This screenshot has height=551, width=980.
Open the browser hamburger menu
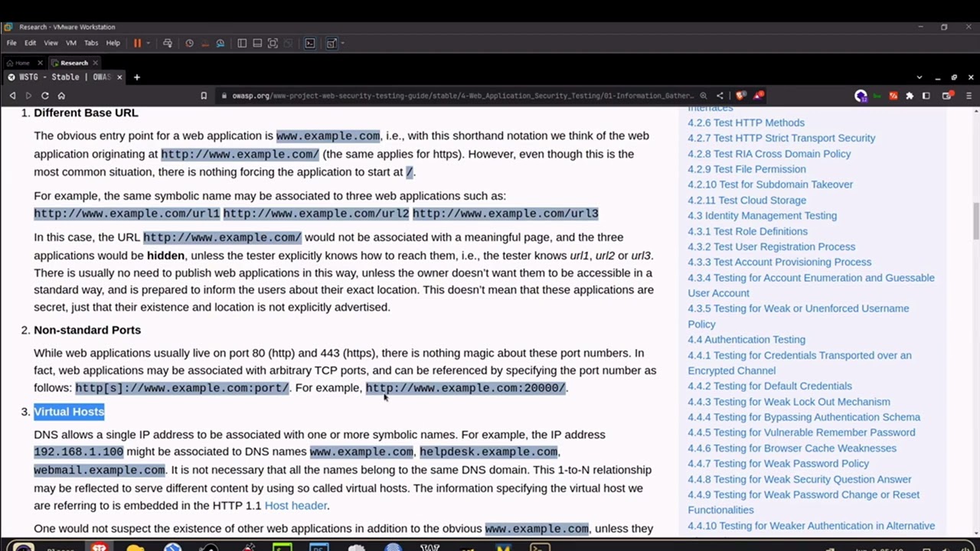pos(968,96)
